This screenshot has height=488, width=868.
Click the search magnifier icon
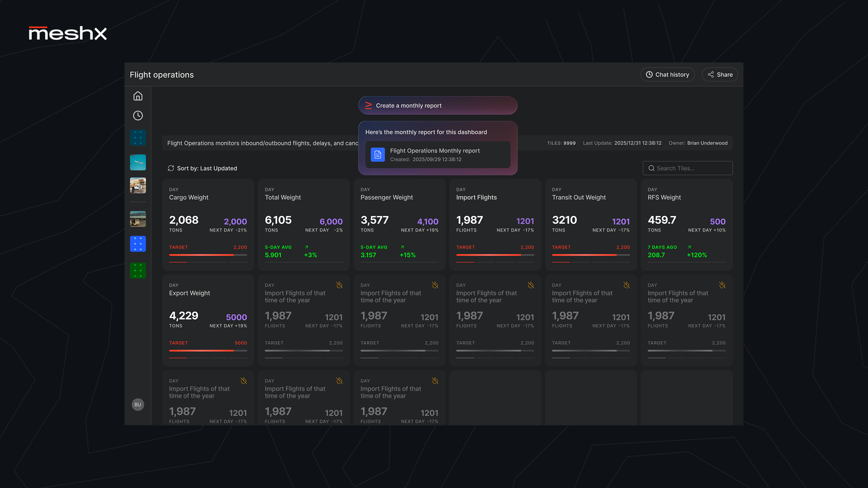pos(651,168)
